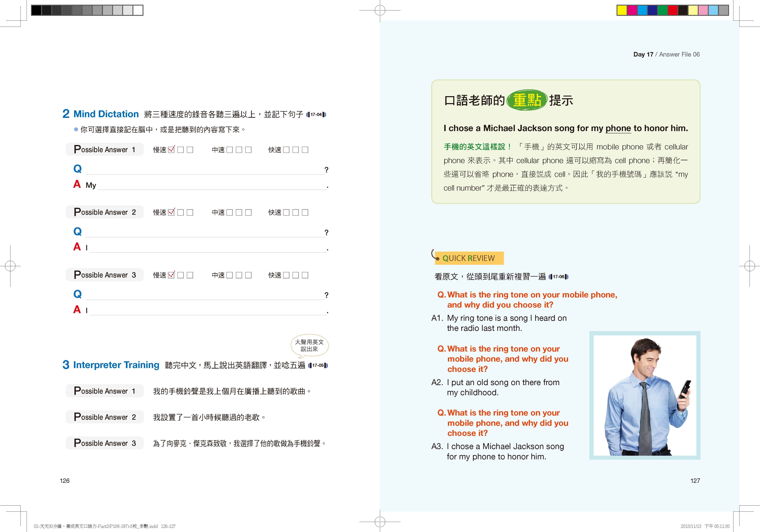Viewport: 760px width, 532px height.
Task: Tick the last 快速 box for Possible Answer 3
Action: tap(305, 275)
